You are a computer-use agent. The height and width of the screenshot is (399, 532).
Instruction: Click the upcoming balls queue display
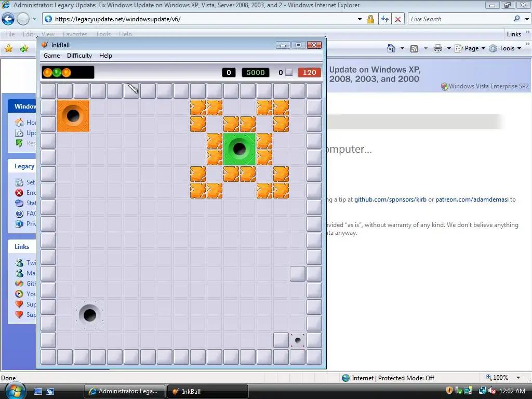pyautogui.click(x=68, y=72)
